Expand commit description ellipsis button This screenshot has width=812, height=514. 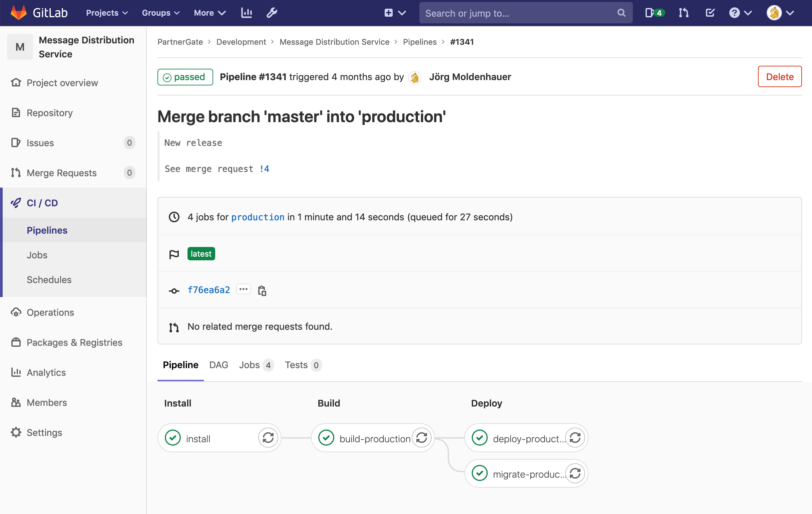pyautogui.click(x=244, y=289)
